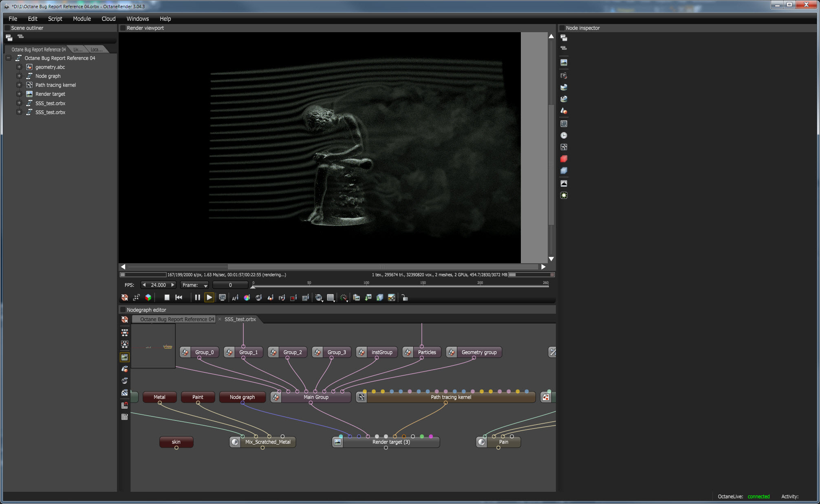Click the white balance picker icon

[247, 298]
